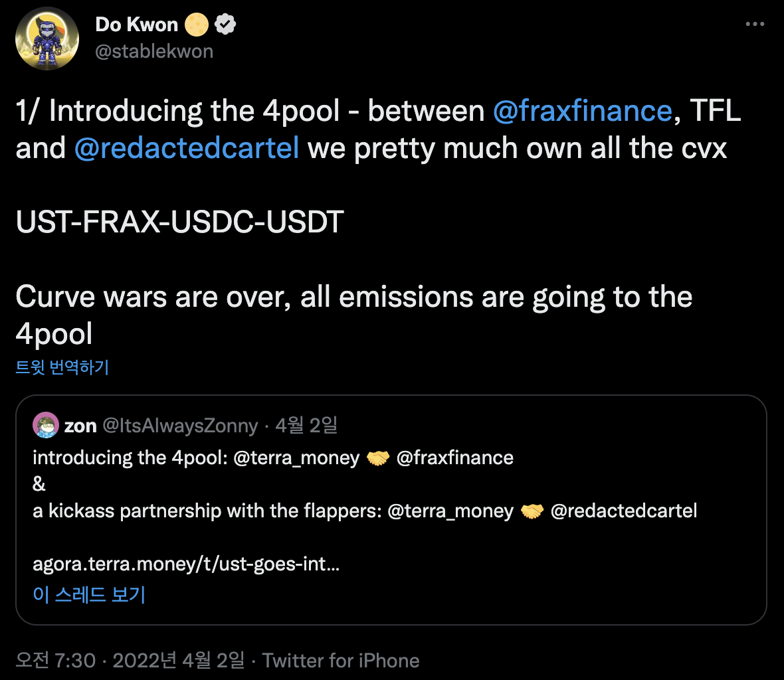The height and width of the screenshot is (680, 784).
Task: Open the agora.terra.money link
Action: click(186, 564)
